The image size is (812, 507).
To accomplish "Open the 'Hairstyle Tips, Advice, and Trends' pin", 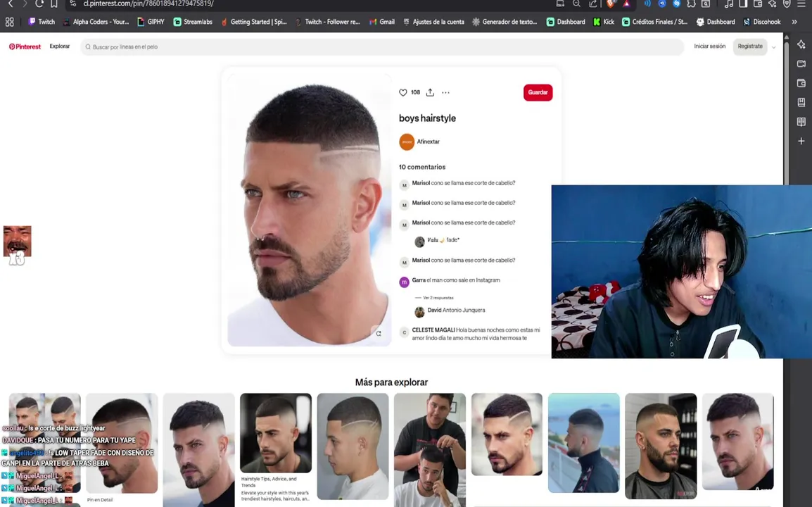I will tap(276, 449).
